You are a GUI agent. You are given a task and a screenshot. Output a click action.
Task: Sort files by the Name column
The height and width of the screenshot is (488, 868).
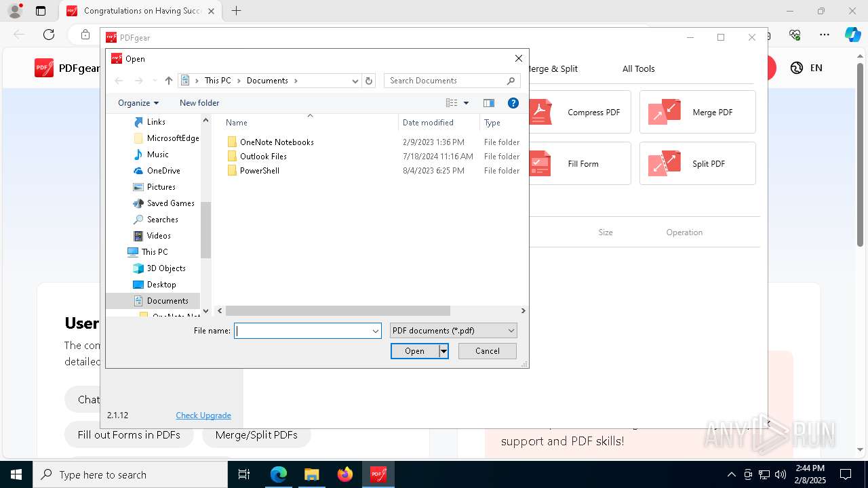click(237, 123)
